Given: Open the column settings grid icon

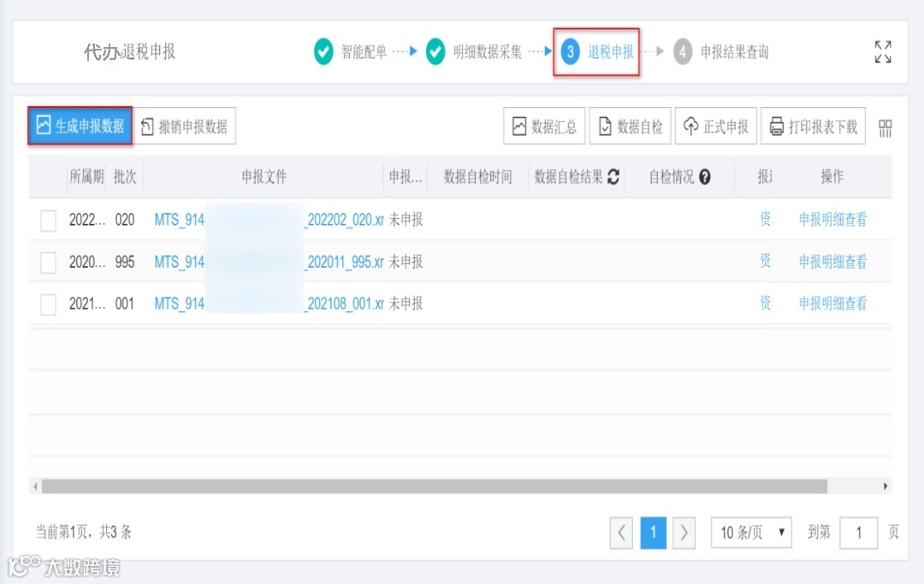Looking at the screenshot, I should [x=885, y=127].
